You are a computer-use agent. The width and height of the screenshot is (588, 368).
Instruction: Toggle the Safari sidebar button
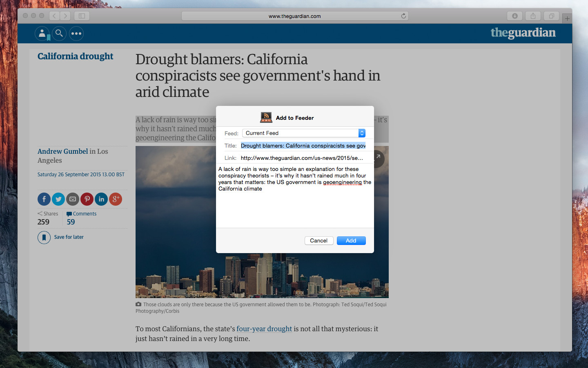[x=82, y=16]
